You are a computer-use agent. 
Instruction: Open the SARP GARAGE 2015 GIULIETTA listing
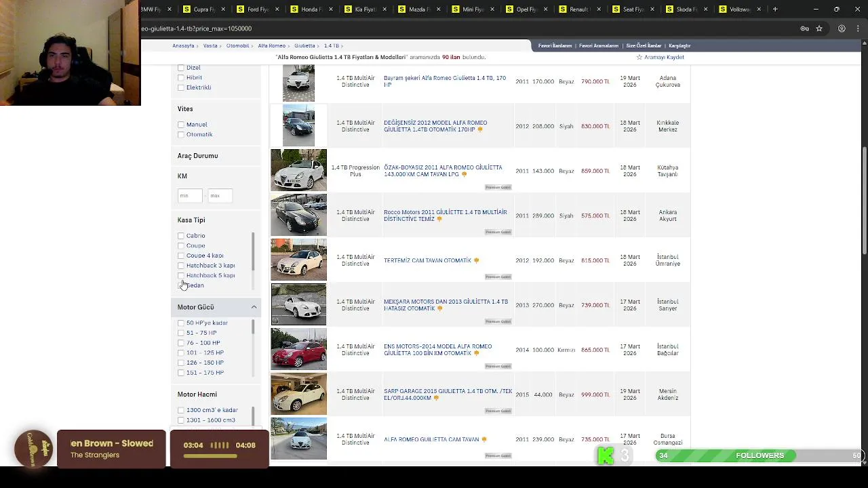coord(448,394)
